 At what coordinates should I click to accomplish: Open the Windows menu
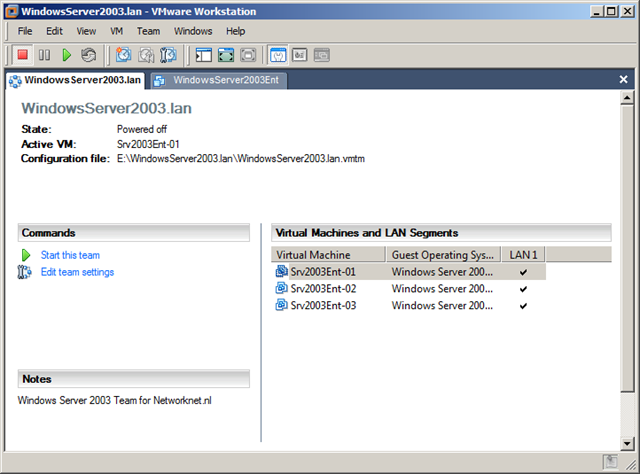click(193, 31)
